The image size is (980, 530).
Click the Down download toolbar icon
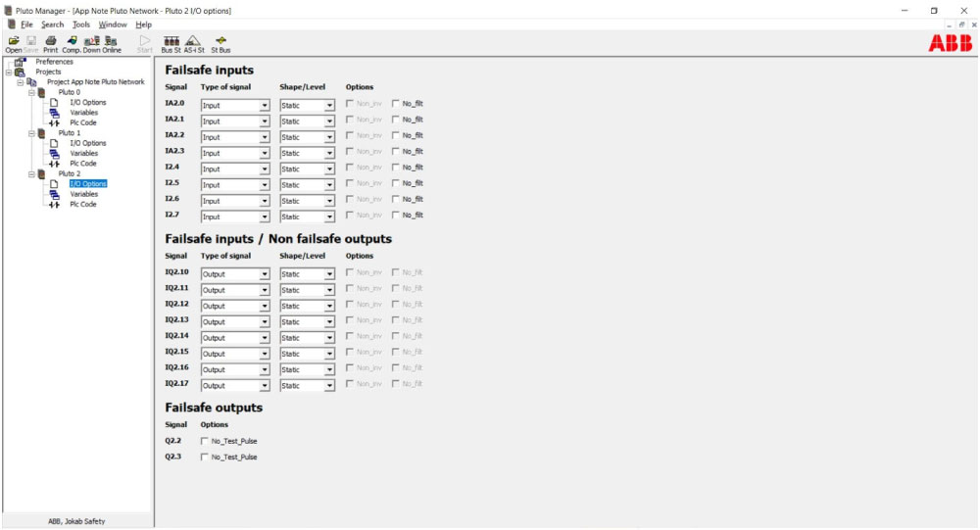(x=91, y=41)
